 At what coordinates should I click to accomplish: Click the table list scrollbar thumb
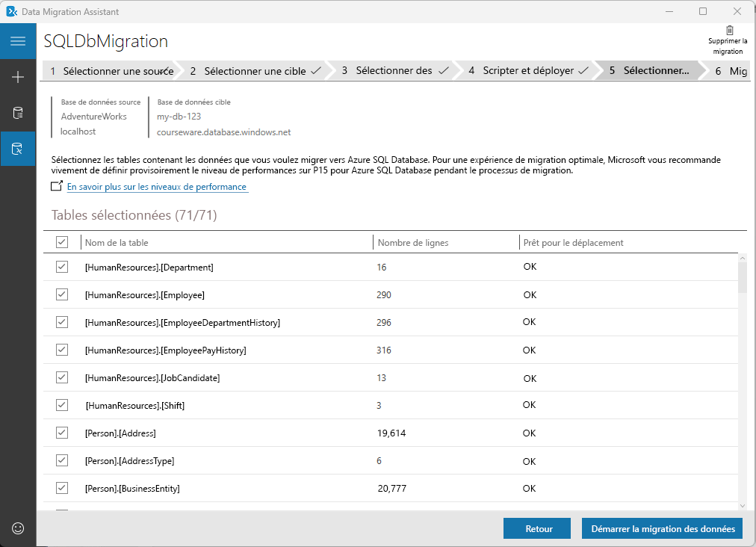[x=743, y=278]
